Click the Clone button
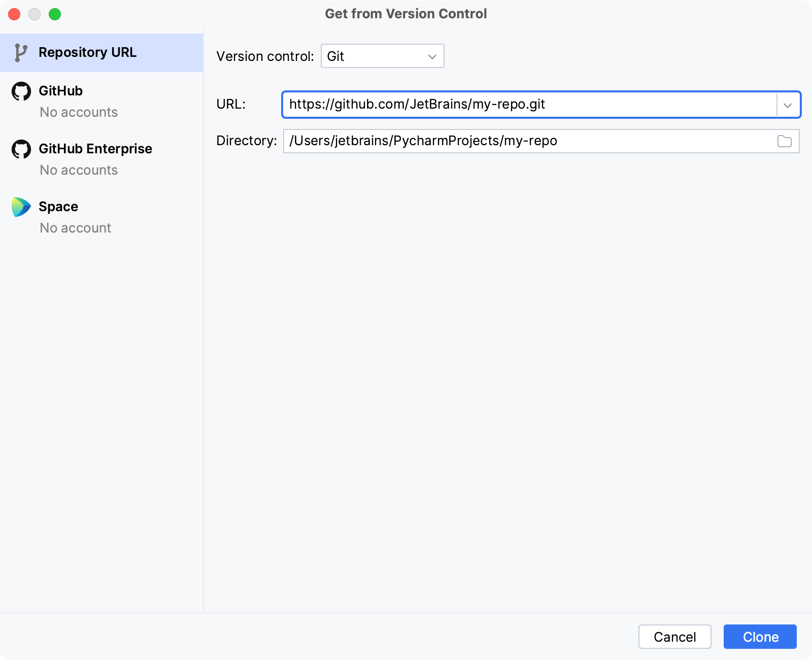Screen dimensions: 812x660 760,637
